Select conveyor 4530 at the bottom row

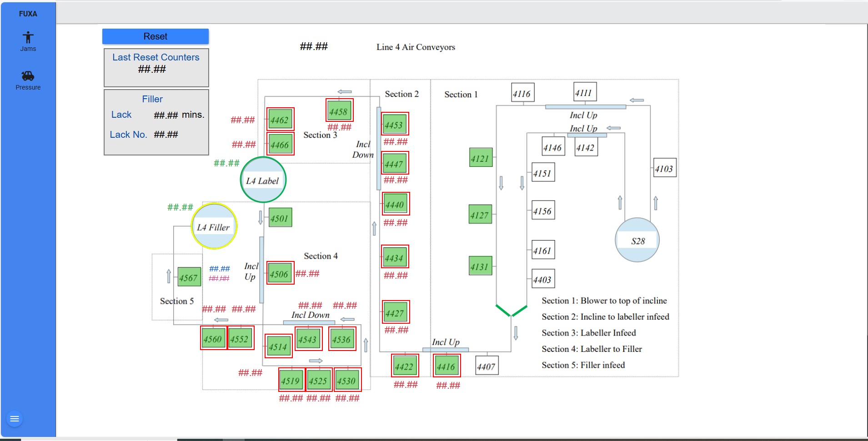[347, 380]
